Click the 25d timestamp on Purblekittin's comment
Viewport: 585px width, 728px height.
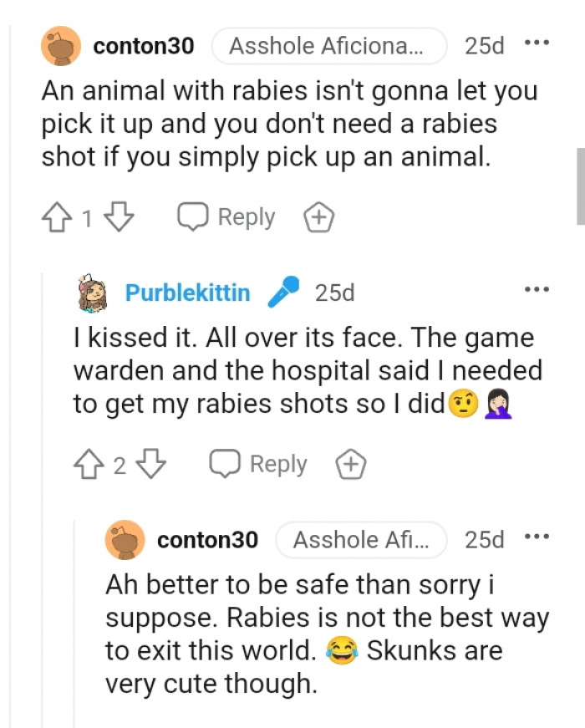(x=334, y=292)
